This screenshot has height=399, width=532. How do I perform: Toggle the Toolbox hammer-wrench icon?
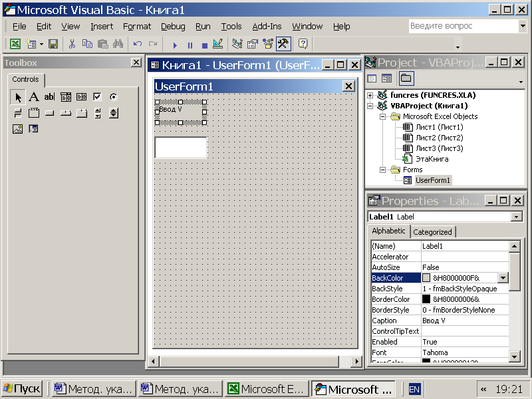click(283, 44)
